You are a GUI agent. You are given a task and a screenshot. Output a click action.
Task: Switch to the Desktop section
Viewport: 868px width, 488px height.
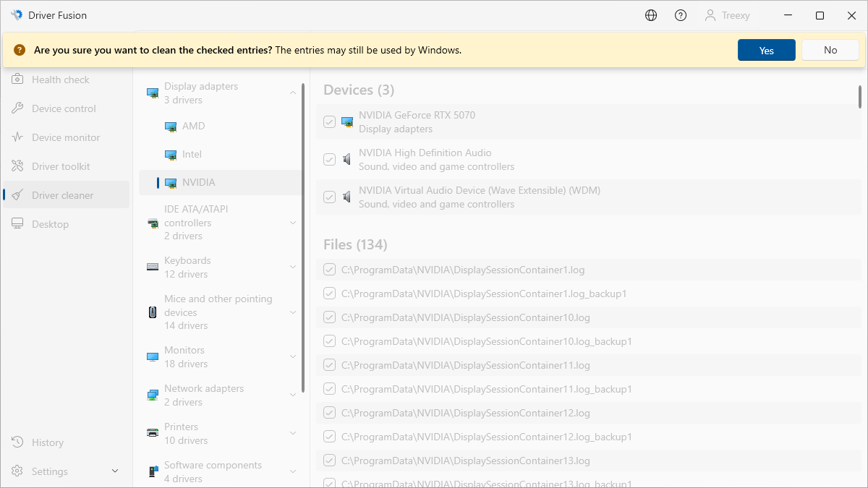(50, 224)
